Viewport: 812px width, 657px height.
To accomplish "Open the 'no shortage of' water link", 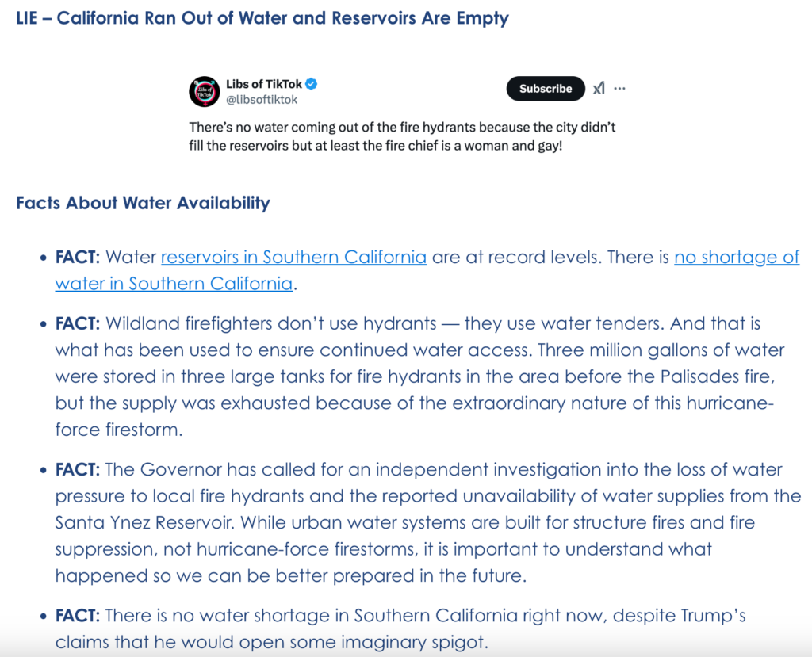I will 737,257.
